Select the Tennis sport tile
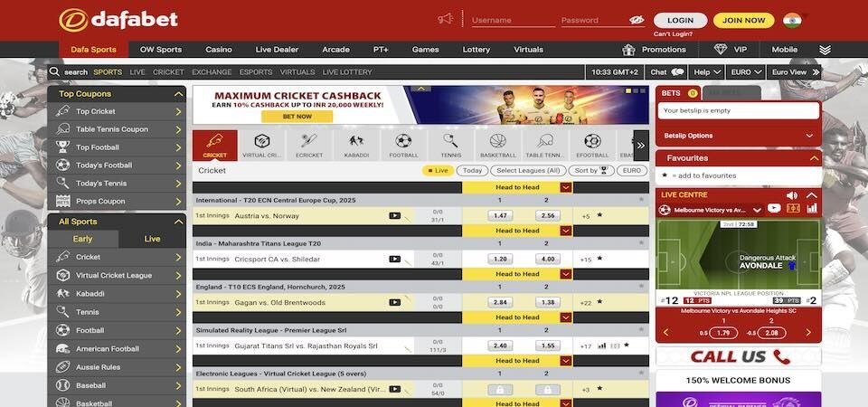Image resolution: width=868 pixels, height=407 pixels. click(450, 145)
